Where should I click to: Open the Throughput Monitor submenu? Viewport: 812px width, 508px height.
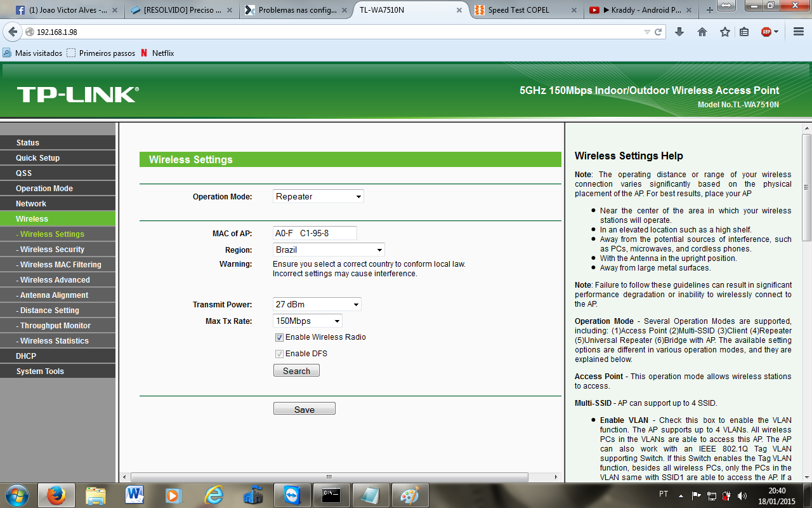click(x=58, y=326)
